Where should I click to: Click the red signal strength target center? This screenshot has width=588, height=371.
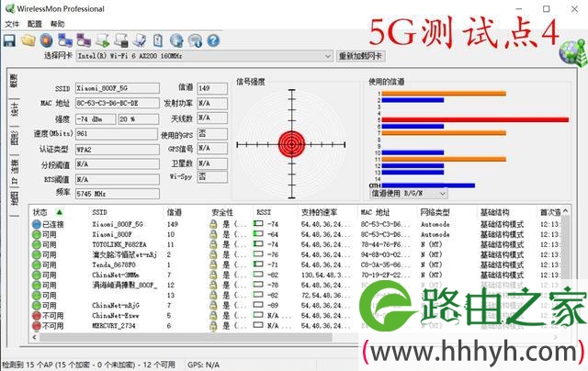pos(292,144)
